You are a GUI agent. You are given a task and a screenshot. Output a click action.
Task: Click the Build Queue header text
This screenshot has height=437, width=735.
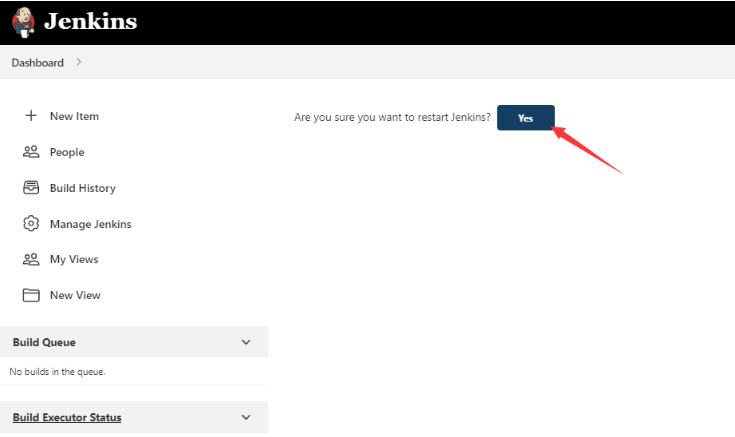pos(44,342)
